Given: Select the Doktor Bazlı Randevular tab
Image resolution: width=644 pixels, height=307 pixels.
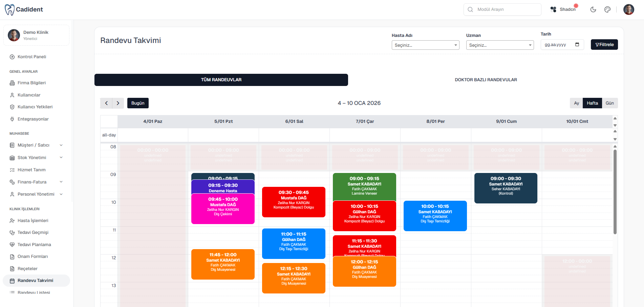Looking at the screenshot, I should (x=486, y=80).
